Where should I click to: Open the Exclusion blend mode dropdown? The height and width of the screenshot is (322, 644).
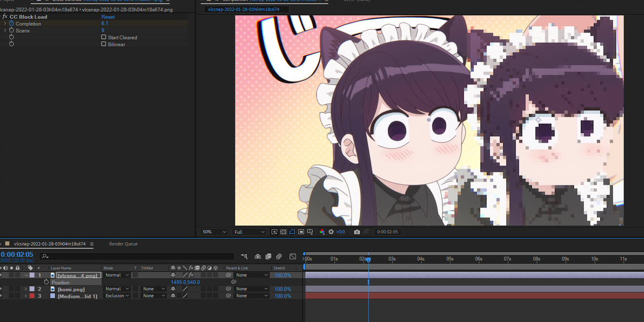pyautogui.click(x=117, y=296)
